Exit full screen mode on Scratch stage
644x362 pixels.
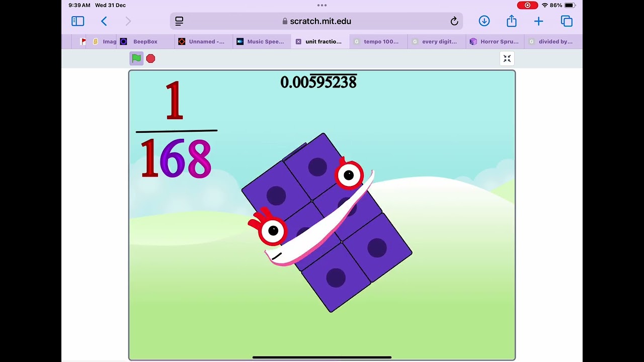pos(507,59)
